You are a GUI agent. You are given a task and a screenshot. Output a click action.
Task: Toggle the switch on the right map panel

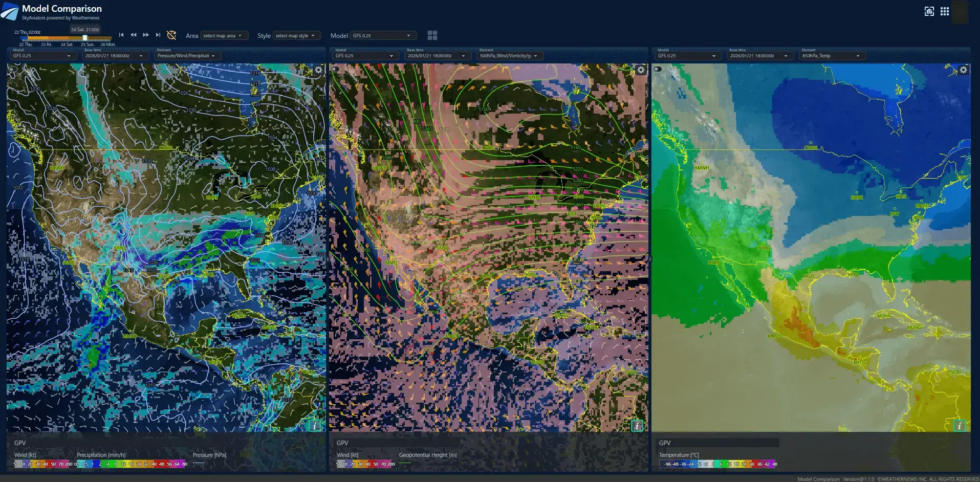(658, 69)
